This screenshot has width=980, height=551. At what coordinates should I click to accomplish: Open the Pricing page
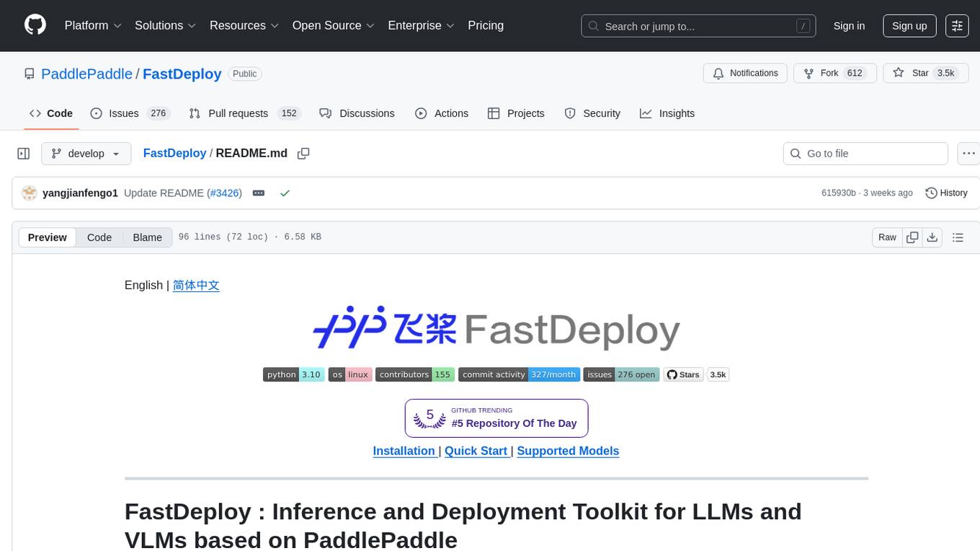pos(486,25)
